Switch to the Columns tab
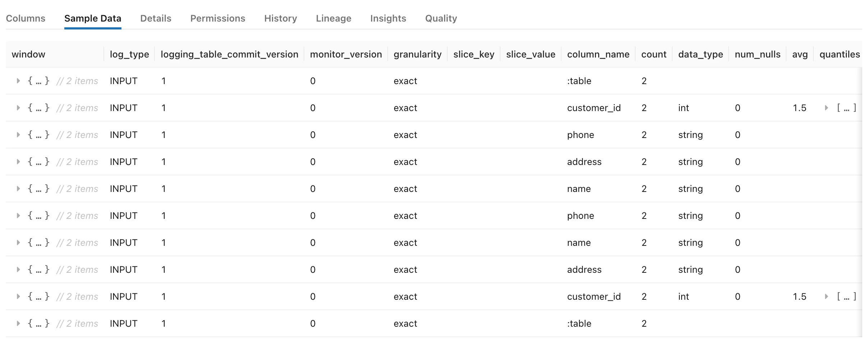Screen dimensions: 868x340 point(26,18)
